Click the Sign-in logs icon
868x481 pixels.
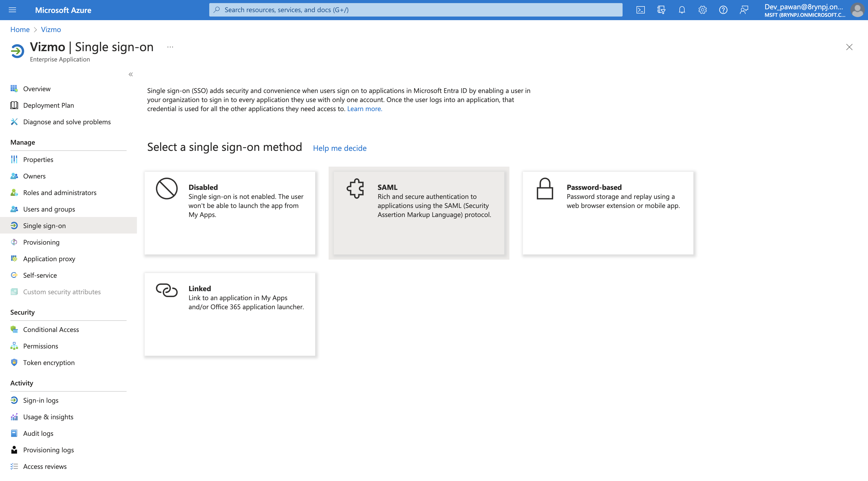14,400
